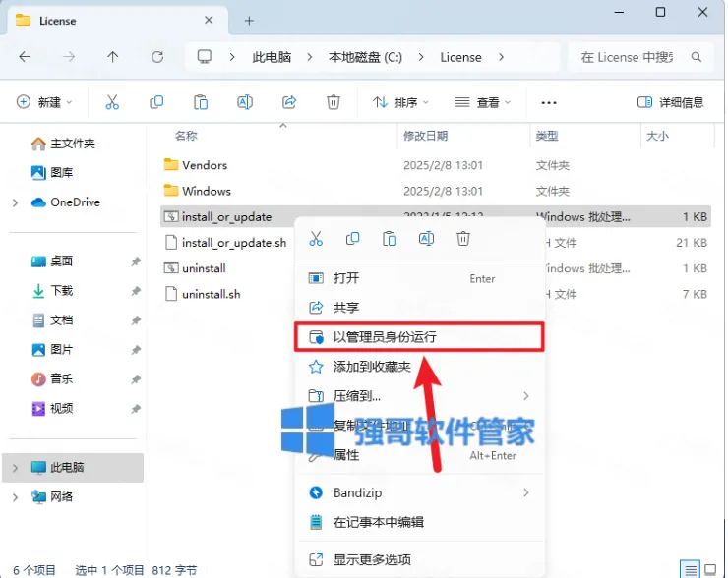
Task: Go up one folder level
Action: 113,57
